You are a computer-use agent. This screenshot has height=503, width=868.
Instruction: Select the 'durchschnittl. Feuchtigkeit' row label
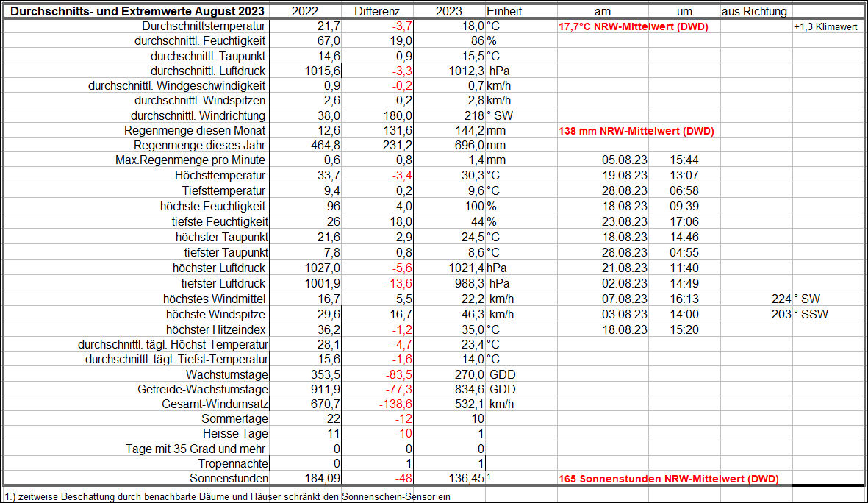click(x=200, y=41)
